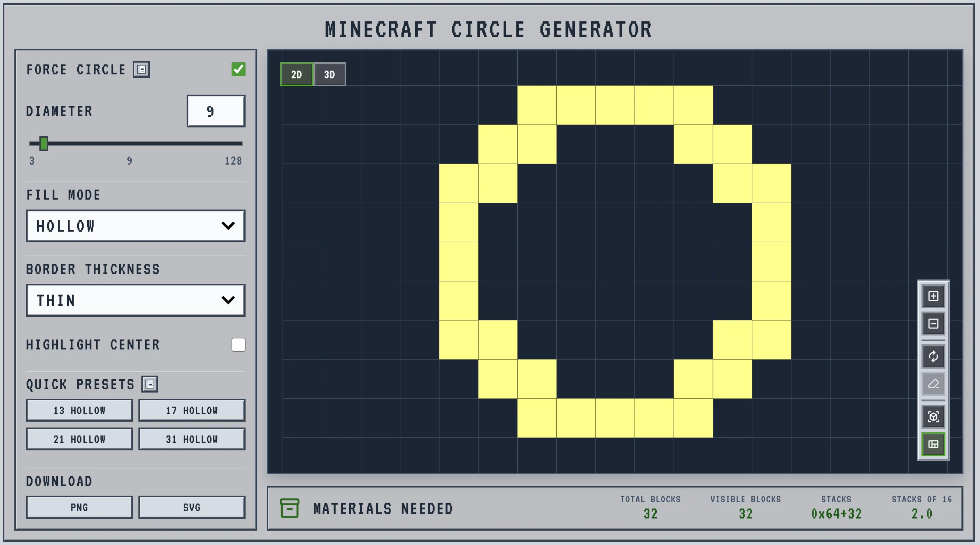The width and height of the screenshot is (980, 545).
Task: Apply the 21 Hollow preset
Action: (x=80, y=439)
